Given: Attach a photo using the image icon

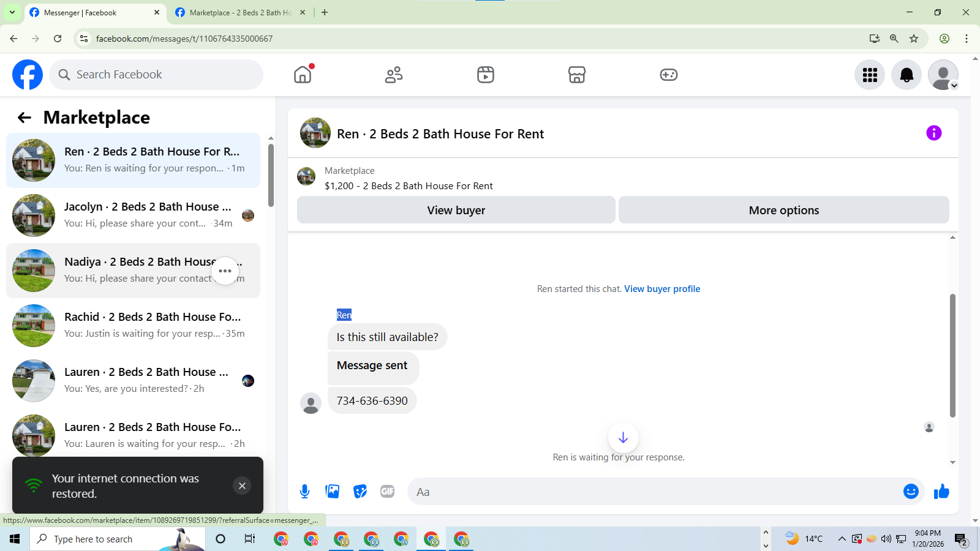Looking at the screenshot, I should 333,492.
